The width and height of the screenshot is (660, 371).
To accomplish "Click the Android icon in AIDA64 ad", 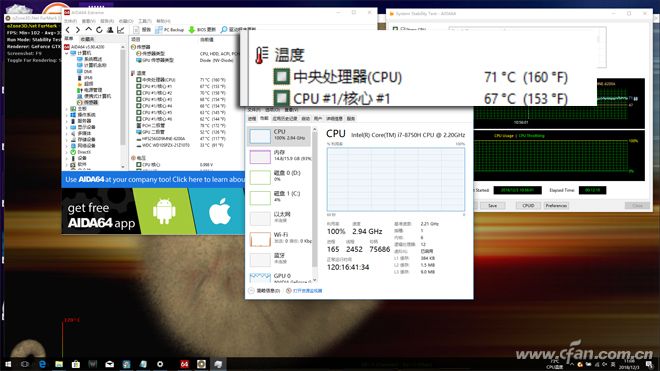I will (164, 211).
